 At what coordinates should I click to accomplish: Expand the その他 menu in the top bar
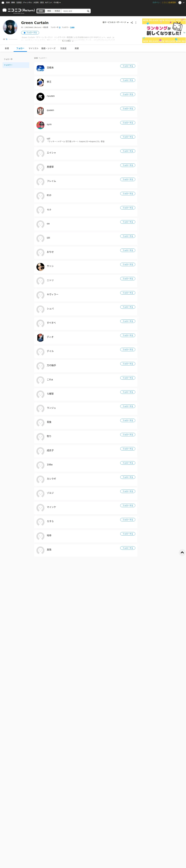point(57,2)
